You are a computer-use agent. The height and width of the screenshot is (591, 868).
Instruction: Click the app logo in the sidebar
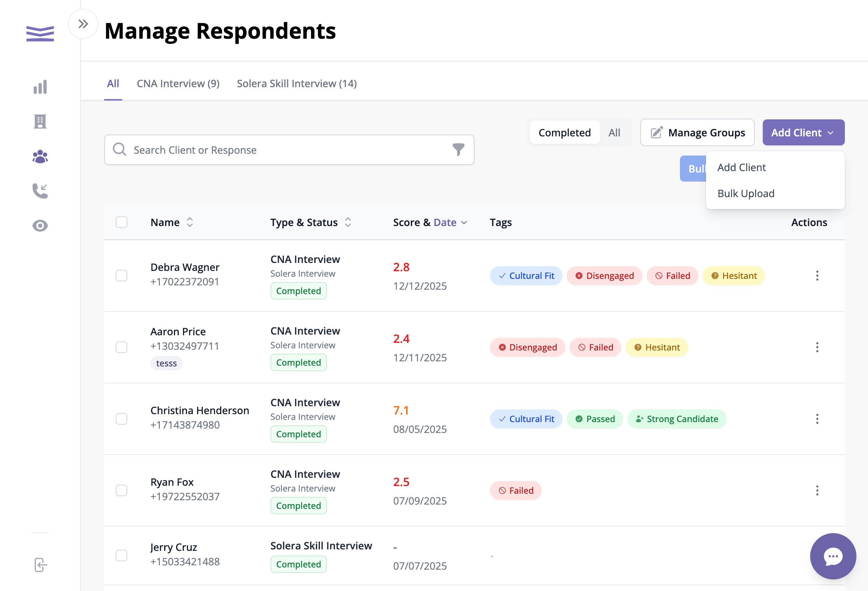tap(40, 34)
